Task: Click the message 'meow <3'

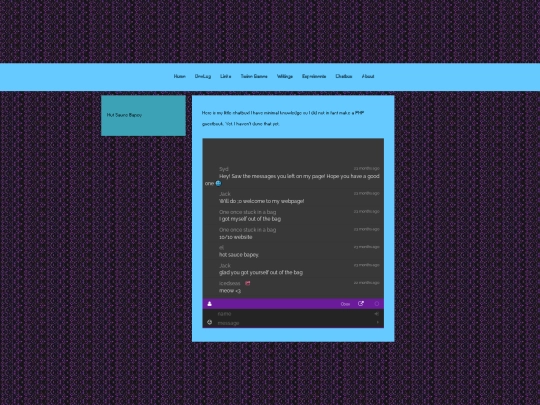Action: (230, 291)
